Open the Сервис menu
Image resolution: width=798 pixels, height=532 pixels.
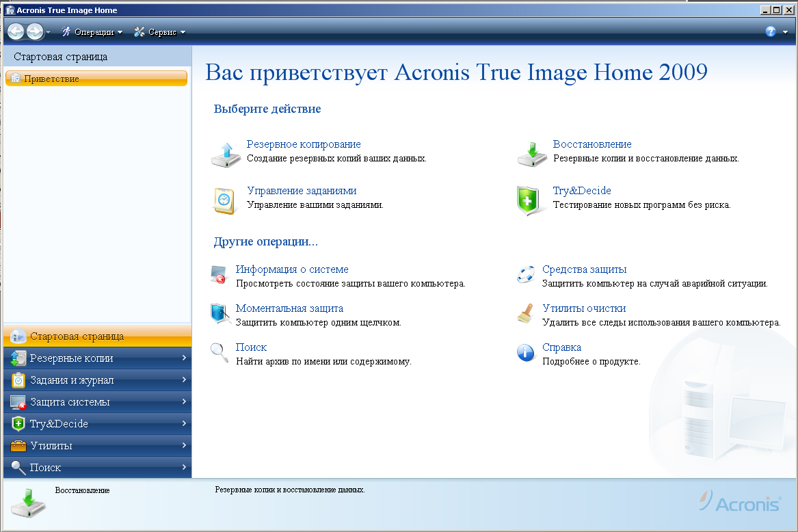160,32
